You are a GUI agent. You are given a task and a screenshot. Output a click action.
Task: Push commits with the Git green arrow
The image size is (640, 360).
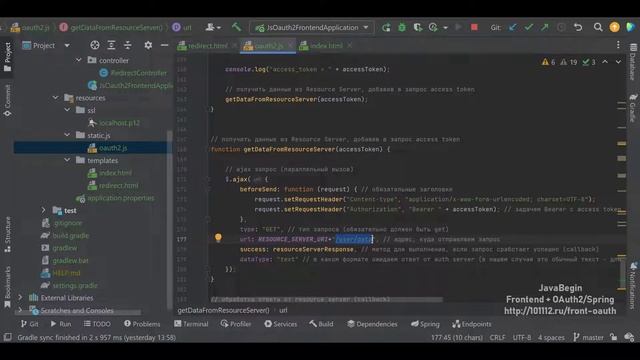(x=544, y=27)
